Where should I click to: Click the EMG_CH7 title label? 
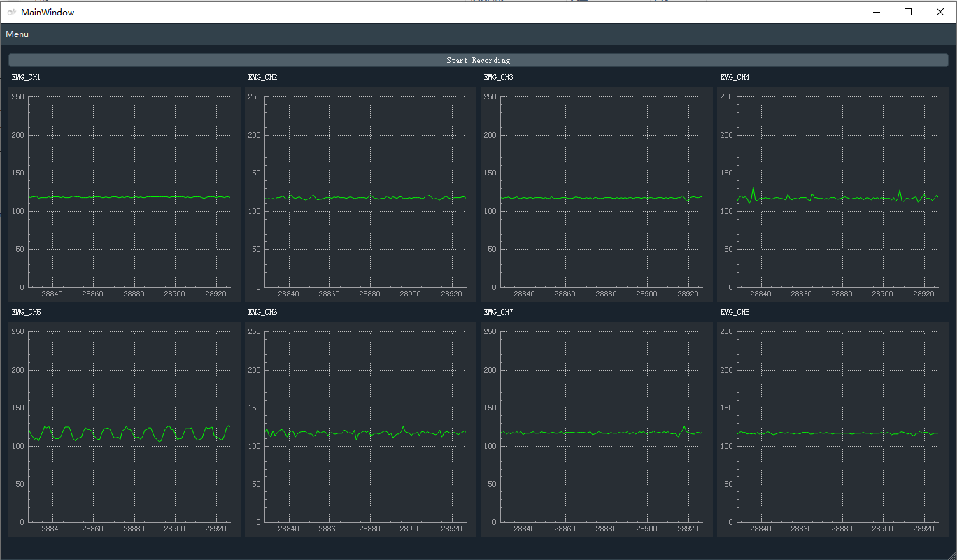pyautogui.click(x=498, y=312)
